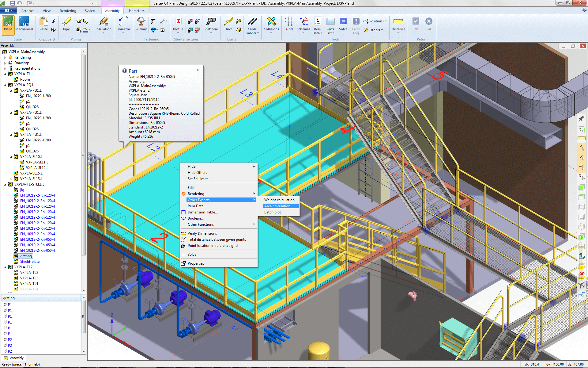
Task: Close the Part information popup
Action: click(198, 70)
